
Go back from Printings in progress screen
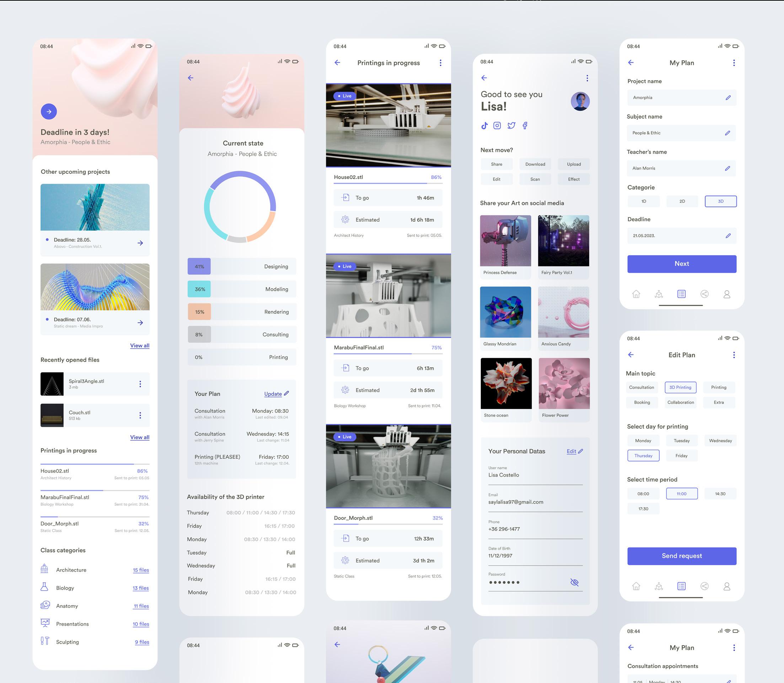pos(337,63)
